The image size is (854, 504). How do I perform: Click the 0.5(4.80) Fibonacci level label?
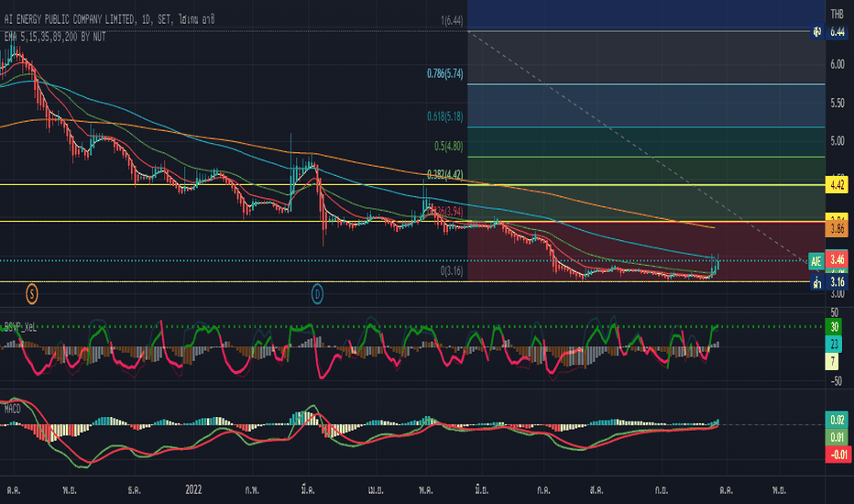[449, 146]
